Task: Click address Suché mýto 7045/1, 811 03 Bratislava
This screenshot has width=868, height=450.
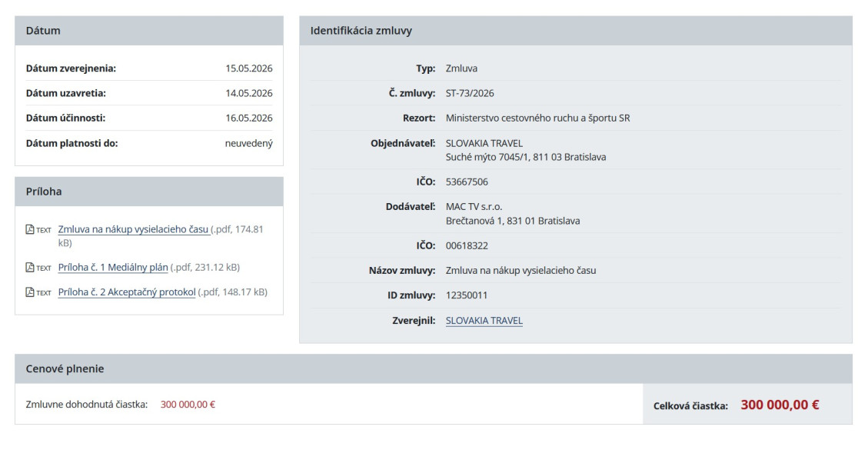Action: pos(525,157)
